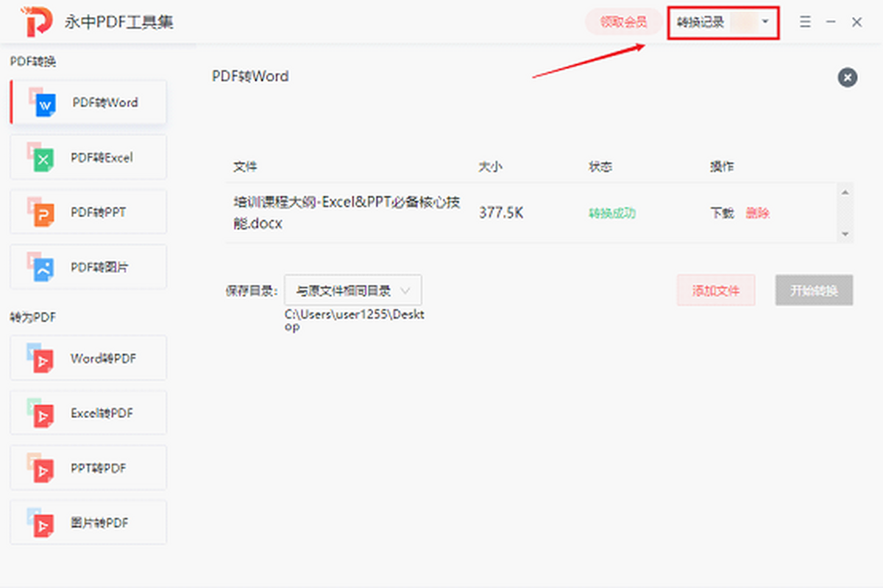Expand the 转换记录 dropdown
The width and height of the screenshot is (883, 588).
pos(765,22)
